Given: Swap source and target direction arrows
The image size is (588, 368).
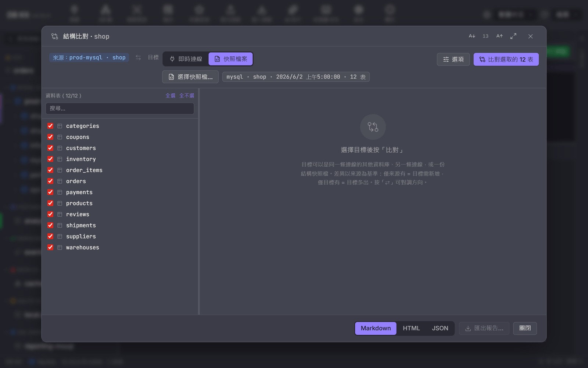Looking at the screenshot, I should tap(138, 57).
